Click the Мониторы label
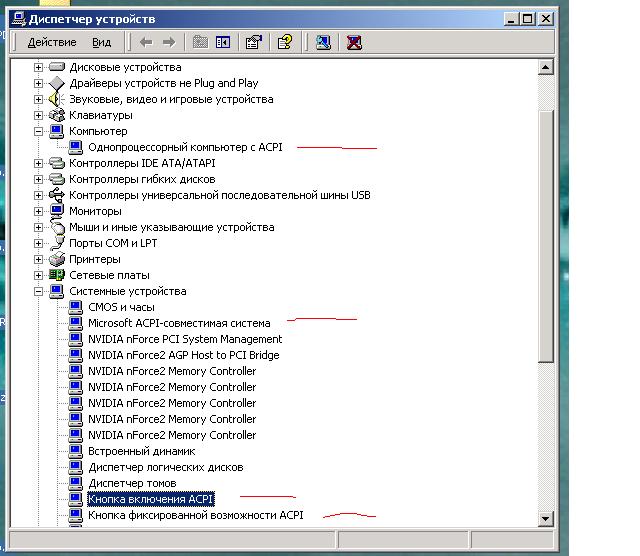Image resolution: width=640 pixels, height=556 pixels. (95, 211)
